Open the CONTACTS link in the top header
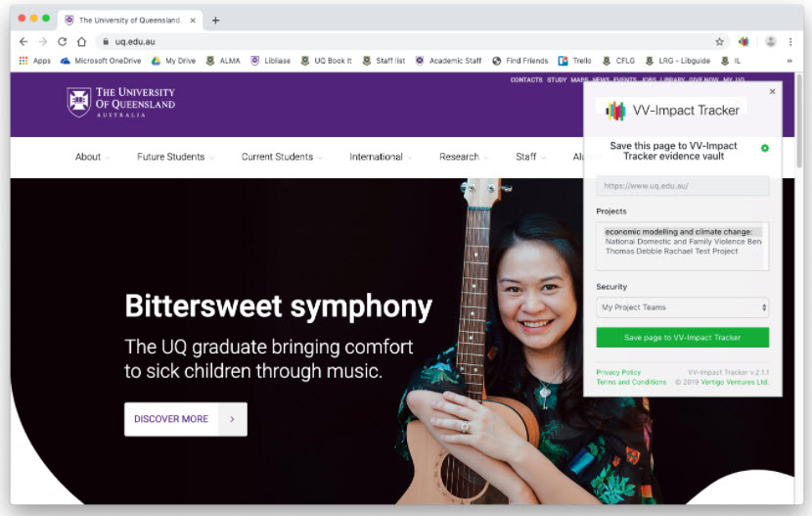The width and height of the screenshot is (812, 516). [526, 79]
